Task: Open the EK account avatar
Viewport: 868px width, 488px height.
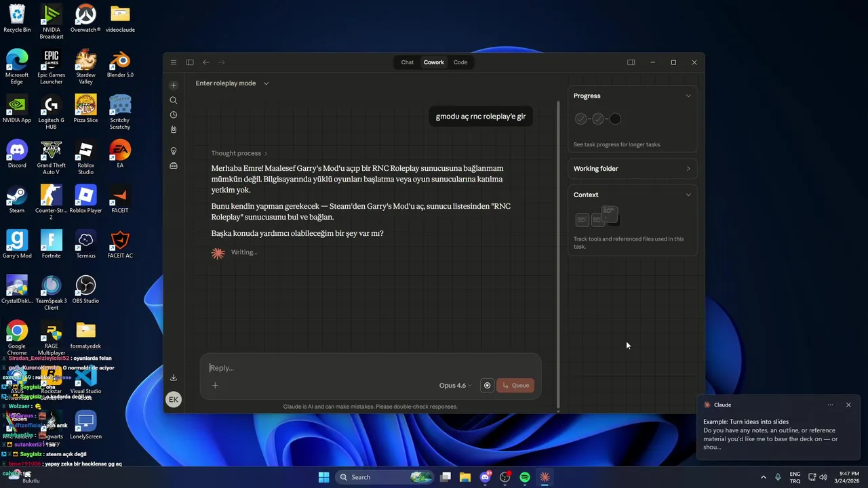Action: point(174,399)
